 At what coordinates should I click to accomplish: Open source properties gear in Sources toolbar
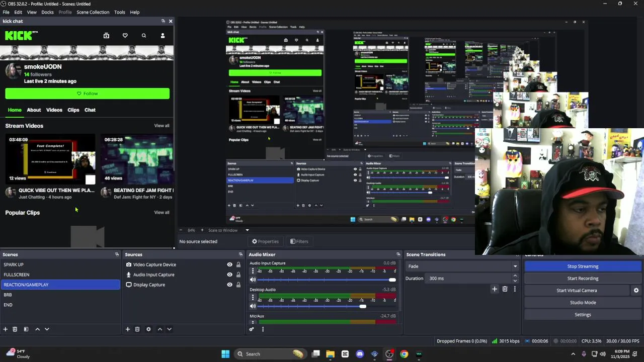point(148,329)
